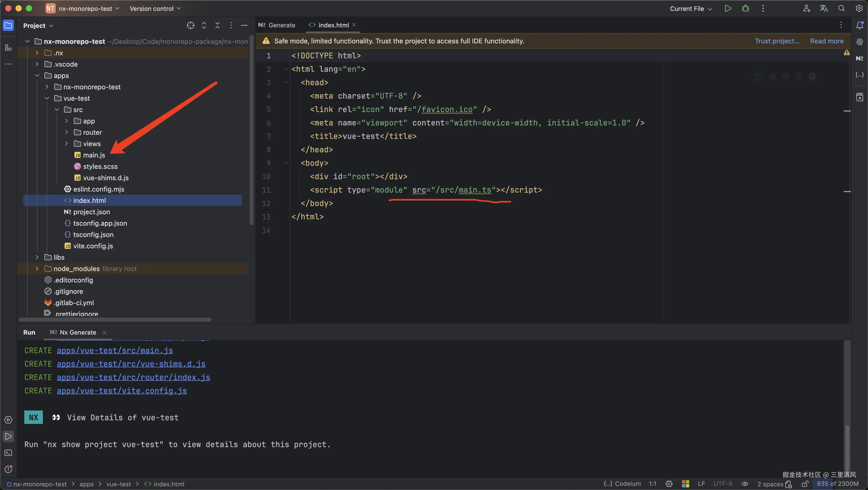Open the Structure tool window icon
The width and height of the screenshot is (868, 490).
click(8, 48)
